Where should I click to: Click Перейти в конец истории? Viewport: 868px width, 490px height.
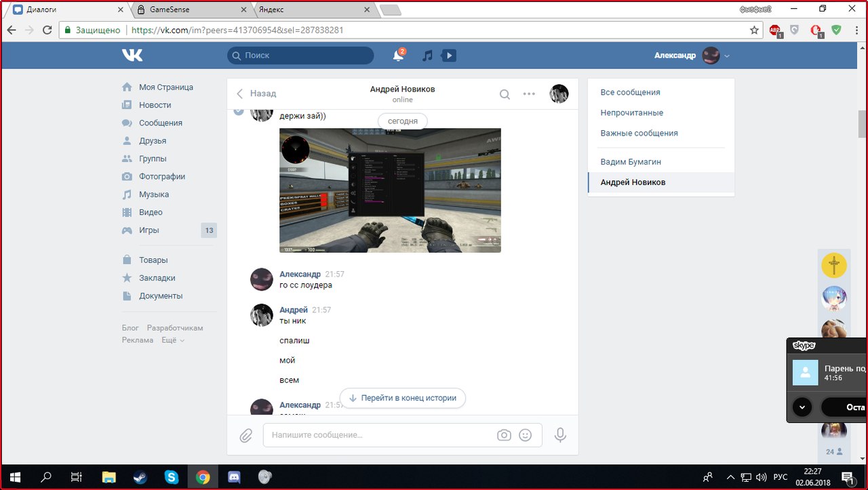(x=402, y=398)
